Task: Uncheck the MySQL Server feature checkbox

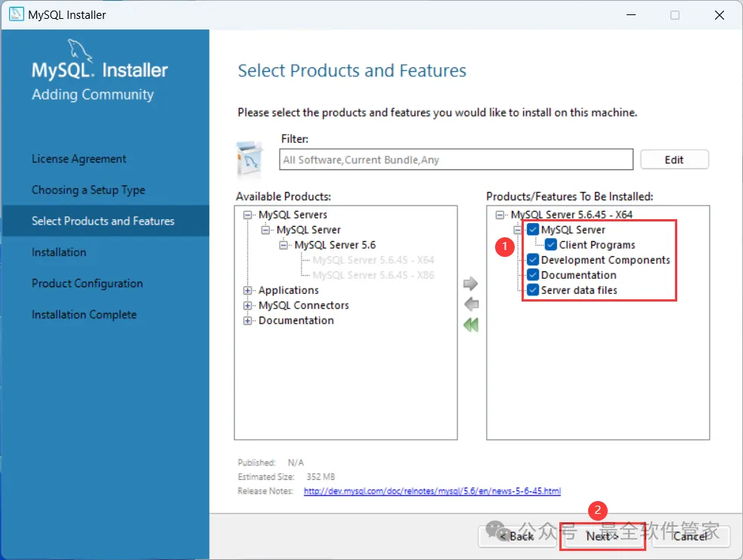Action: click(533, 230)
